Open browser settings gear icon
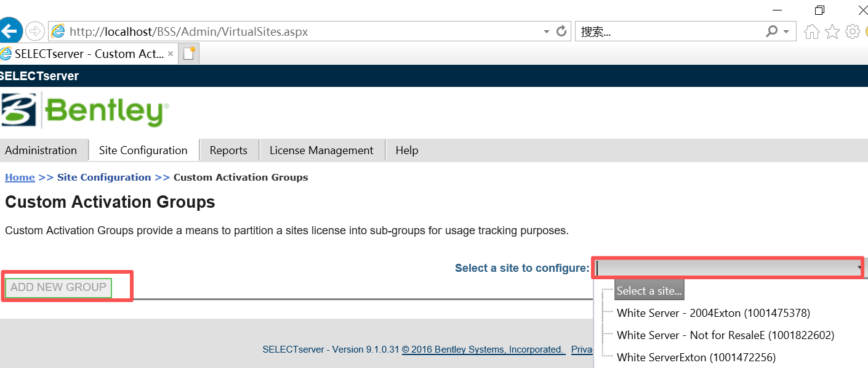Viewport: 868px width, 368px height. coord(853,31)
